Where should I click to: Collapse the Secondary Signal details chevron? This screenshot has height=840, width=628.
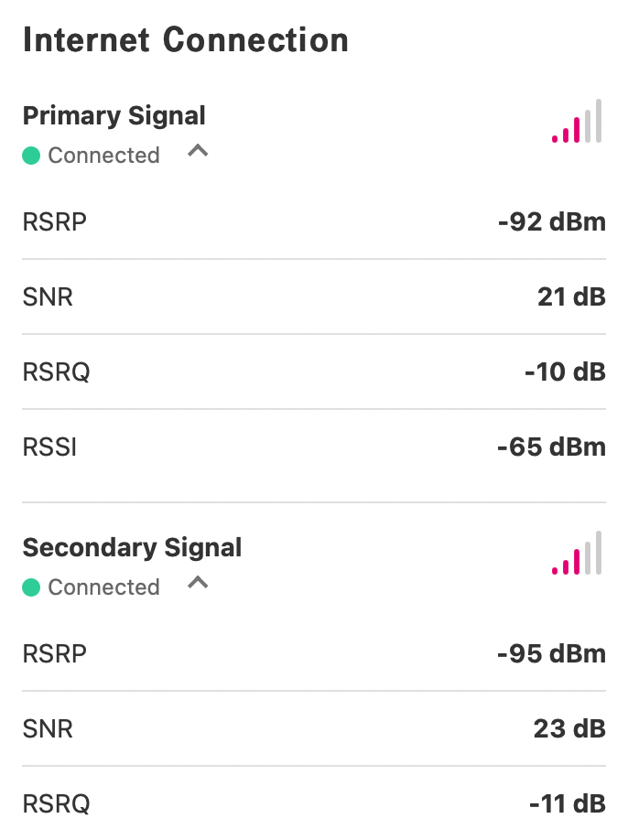[x=198, y=582]
